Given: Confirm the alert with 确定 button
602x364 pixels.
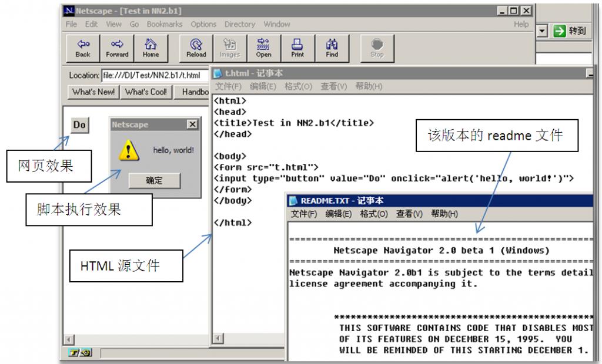Looking at the screenshot, I should 155,180.
